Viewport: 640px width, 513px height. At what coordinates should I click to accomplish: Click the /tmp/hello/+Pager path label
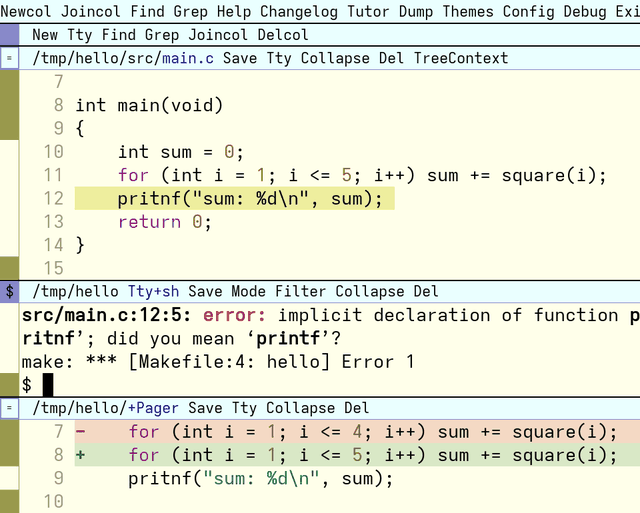pos(106,408)
